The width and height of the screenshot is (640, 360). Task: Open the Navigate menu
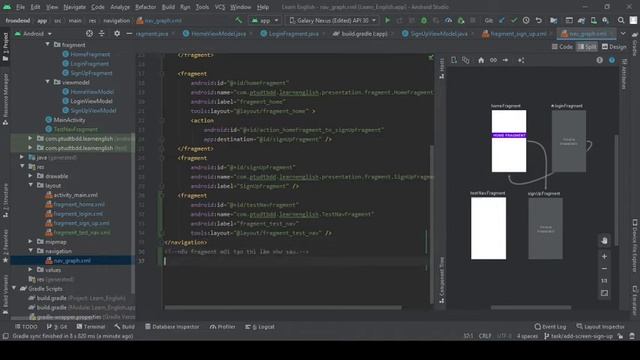point(74,7)
